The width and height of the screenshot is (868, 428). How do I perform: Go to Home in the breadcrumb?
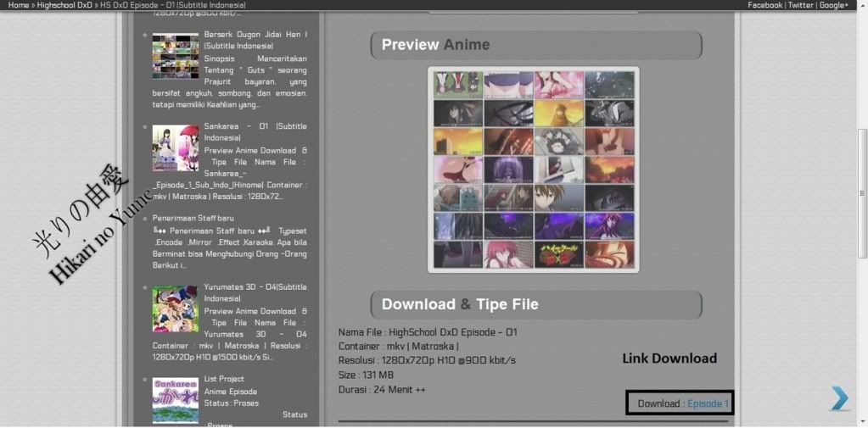tap(18, 5)
